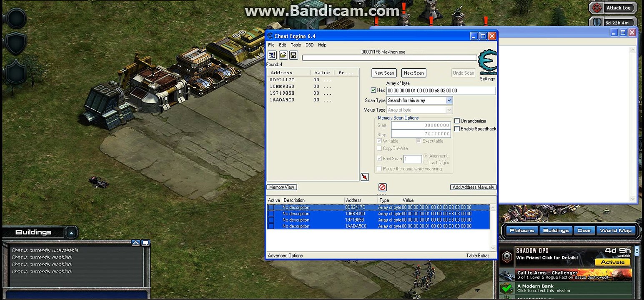Toggle the Fast Scan checkbox
Screen dimensions: 644x300
(x=379, y=158)
